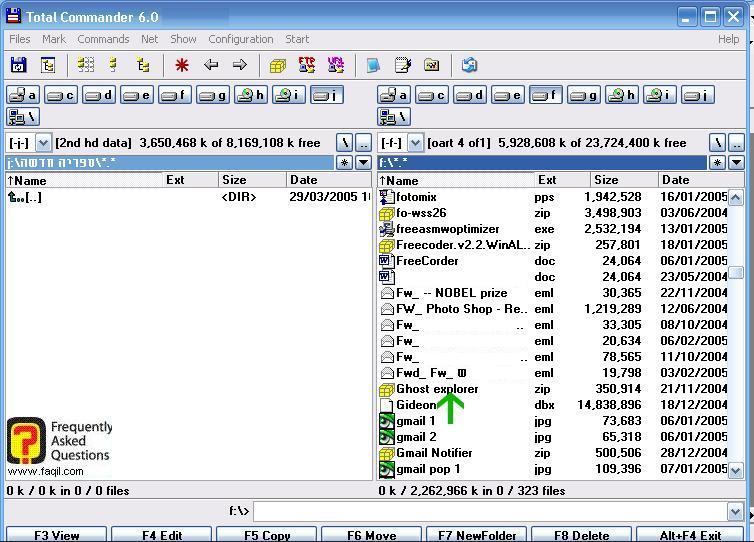The width and height of the screenshot is (754, 542).
Task: Click the red asterisk toolbar icon
Action: click(x=181, y=65)
